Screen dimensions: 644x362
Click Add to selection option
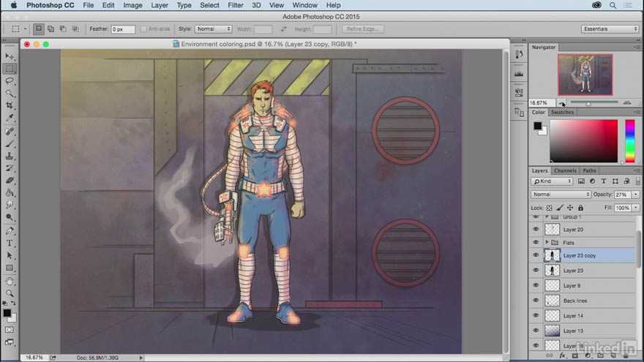pyautogui.click(x=51, y=29)
